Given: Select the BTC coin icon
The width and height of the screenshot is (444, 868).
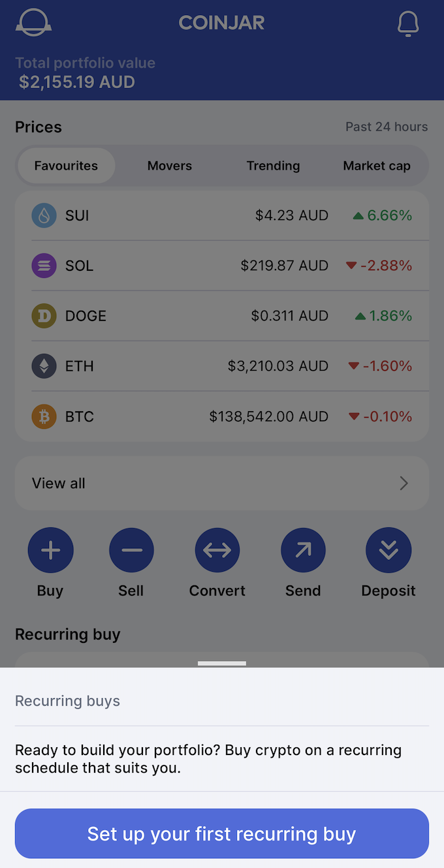Looking at the screenshot, I should click(43, 416).
